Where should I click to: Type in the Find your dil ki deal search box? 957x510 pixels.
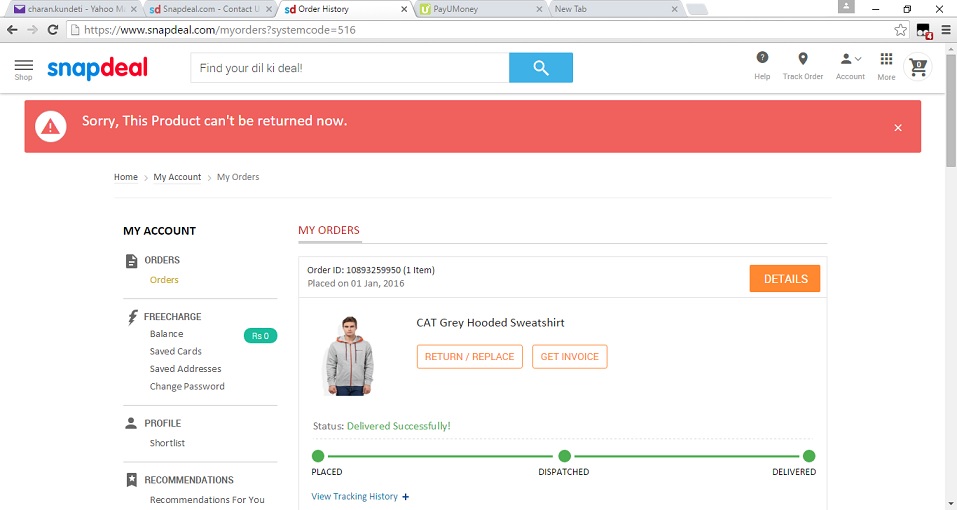tap(349, 68)
